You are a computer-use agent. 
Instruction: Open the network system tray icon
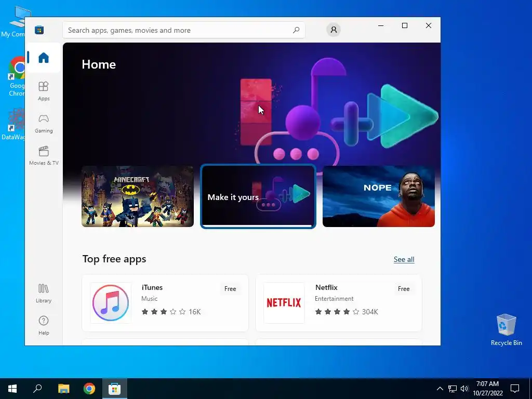click(x=452, y=389)
